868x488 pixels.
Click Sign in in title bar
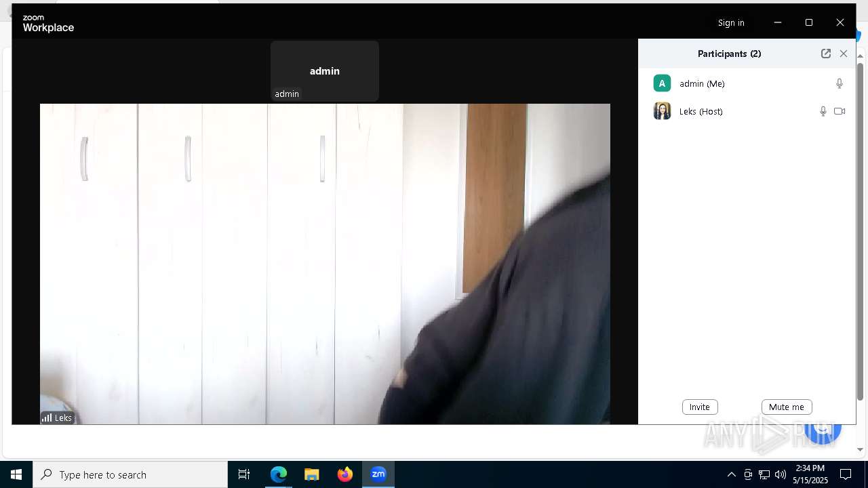[x=731, y=22]
